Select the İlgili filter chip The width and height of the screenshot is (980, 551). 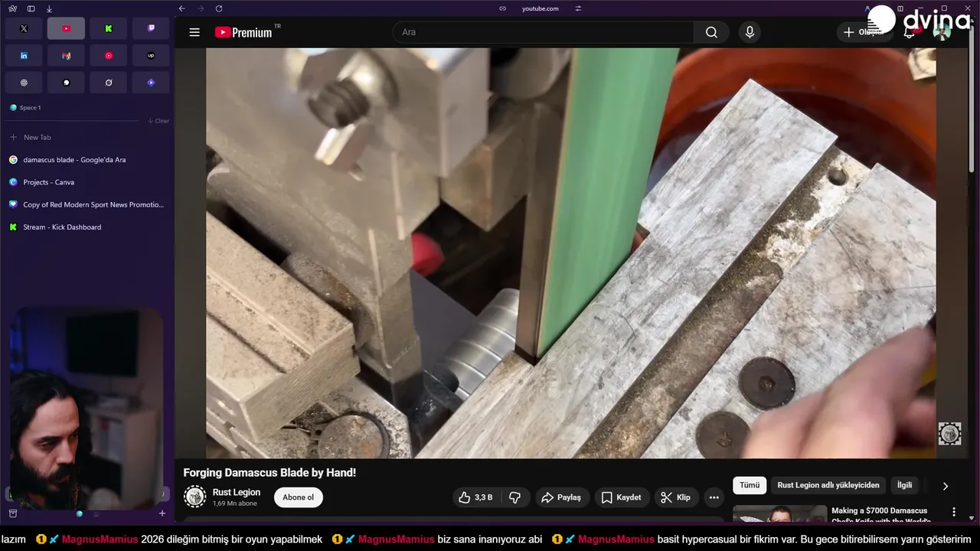tap(904, 485)
